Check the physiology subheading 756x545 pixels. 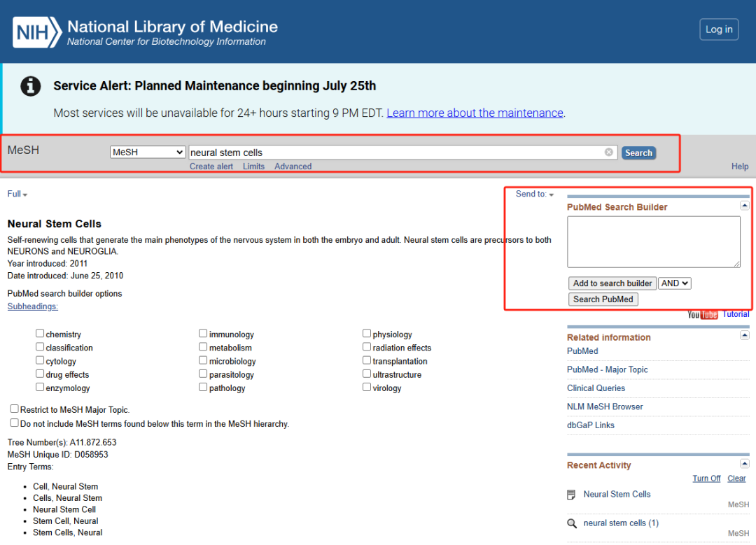point(367,334)
